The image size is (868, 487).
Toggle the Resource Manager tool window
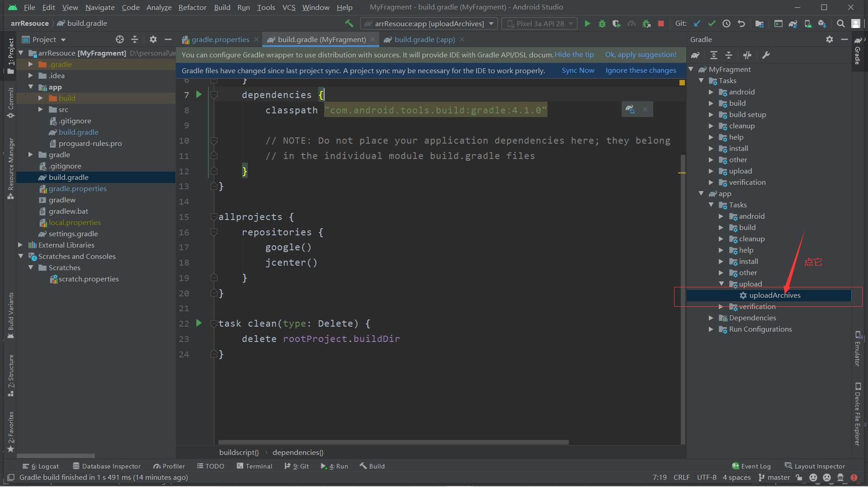pos(11,169)
